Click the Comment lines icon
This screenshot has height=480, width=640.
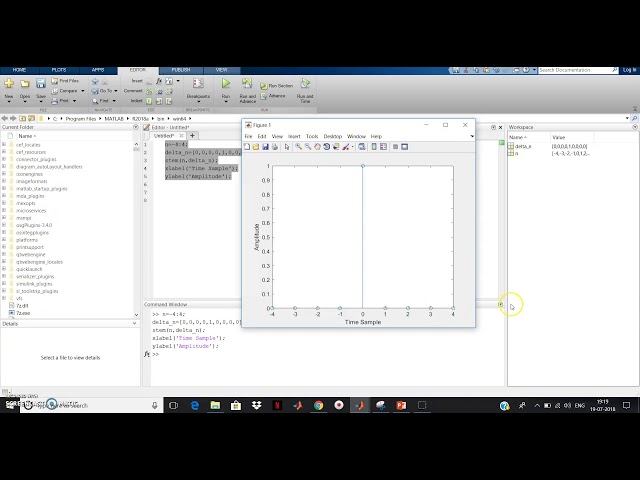149,91
